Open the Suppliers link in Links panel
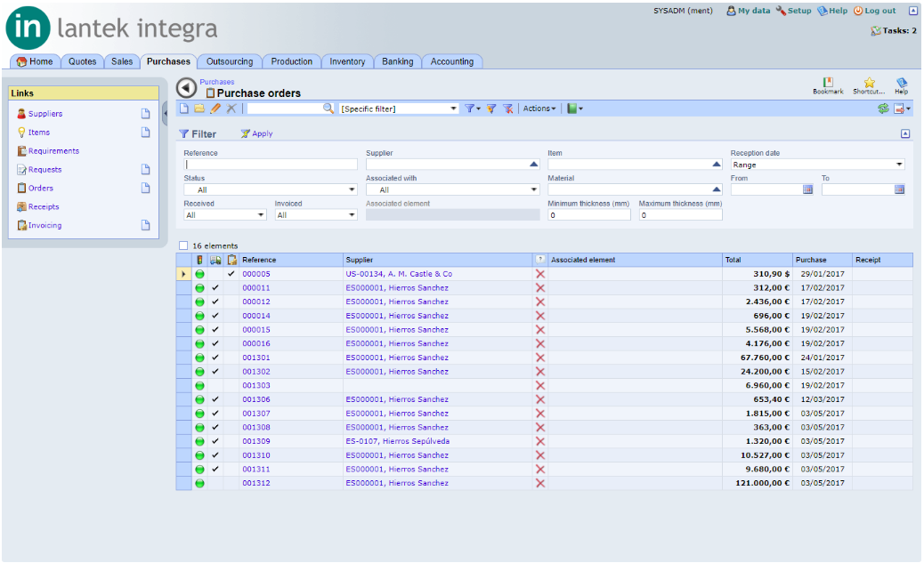The height and width of the screenshot is (563, 924). (45, 114)
